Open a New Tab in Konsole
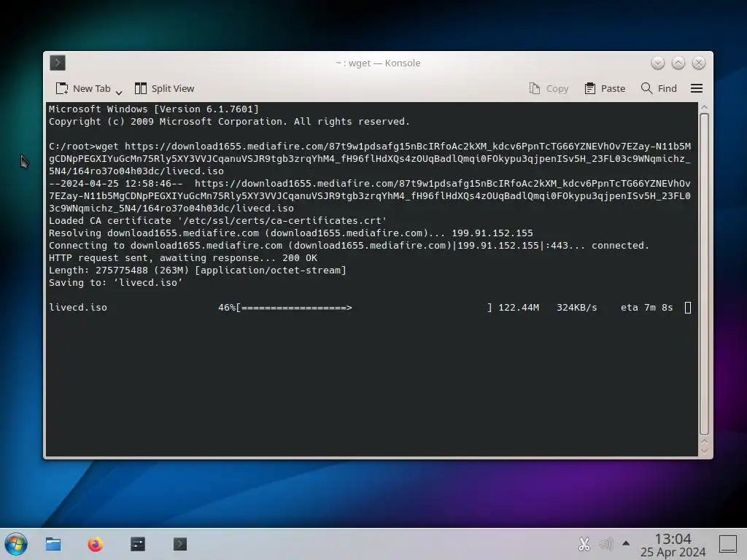 pos(83,88)
